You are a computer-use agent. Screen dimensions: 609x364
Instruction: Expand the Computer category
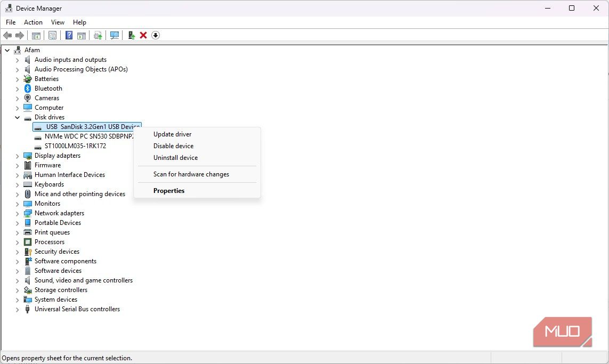[17, 108]
